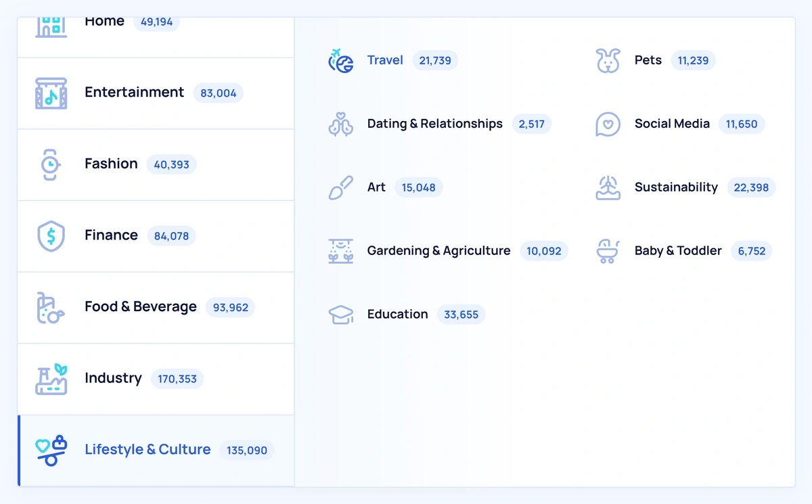
Task: Select the Baby & Toddler stroller icon
Action: pyautogui.click(x=608, y=251)
